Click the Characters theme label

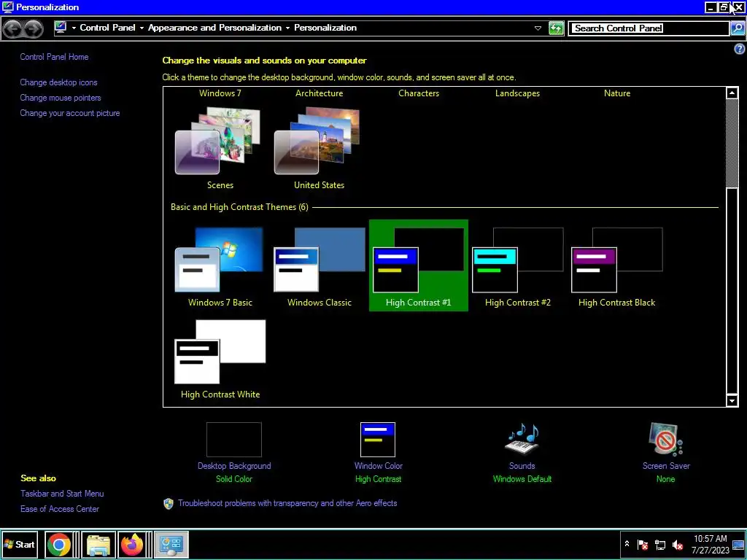point(419,93)
